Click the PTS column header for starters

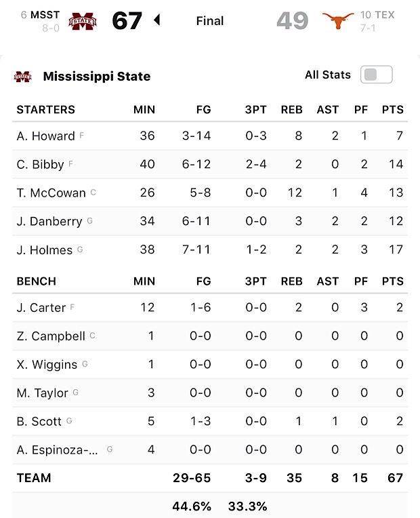click(x=393, y=109)
